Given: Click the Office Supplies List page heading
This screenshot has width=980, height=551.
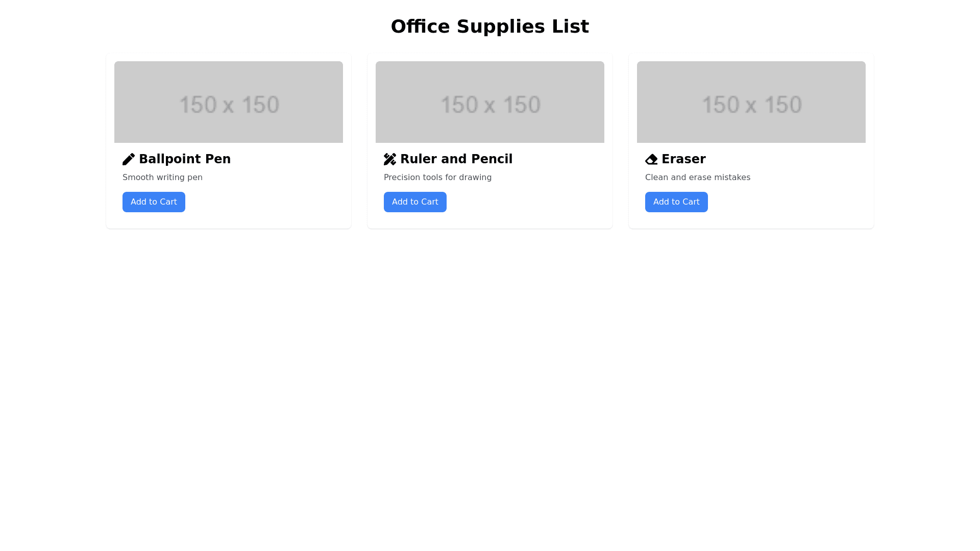Looking at the screenshot, I should click(490, 27).
